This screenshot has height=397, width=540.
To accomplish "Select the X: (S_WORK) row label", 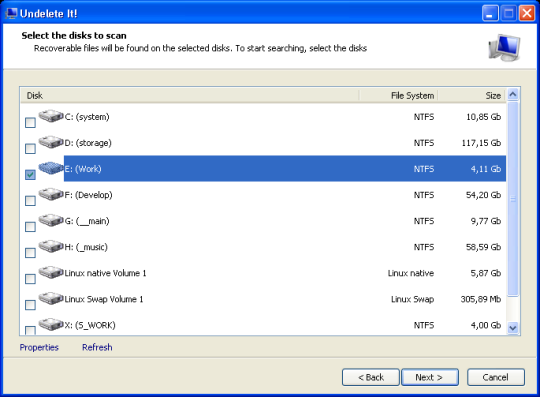I will [90, 325].
